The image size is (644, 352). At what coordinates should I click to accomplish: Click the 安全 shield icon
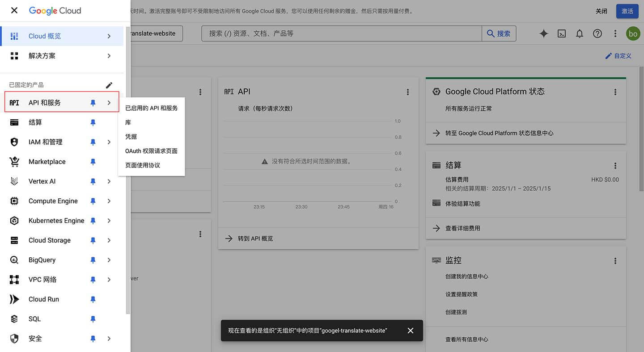click(x=14, y=339)
